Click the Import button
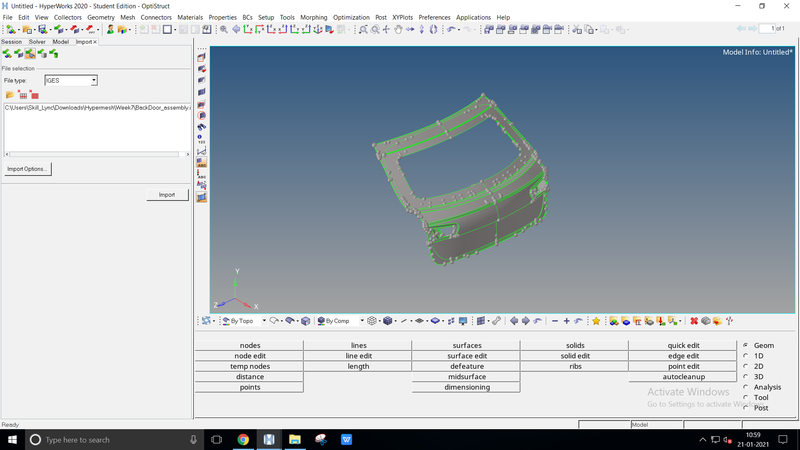Viewport: 800px width, 450px height. click(x=167, y=195)
